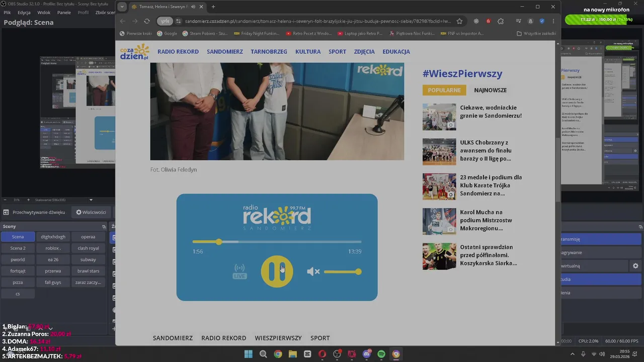Mute tab via the speaker icon on tab

pyautogui.click(x=193, y=7)
